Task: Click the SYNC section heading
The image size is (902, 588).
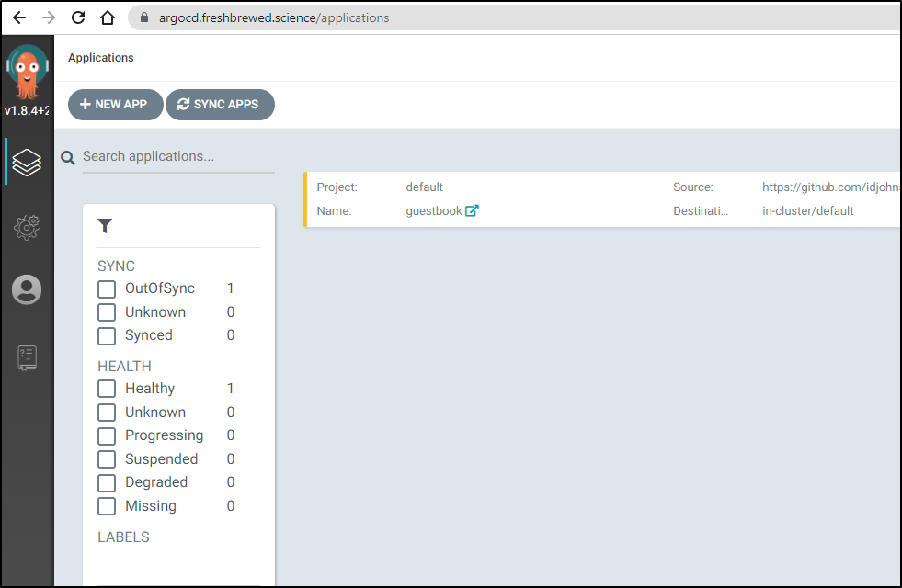Action: click(116, 266)
